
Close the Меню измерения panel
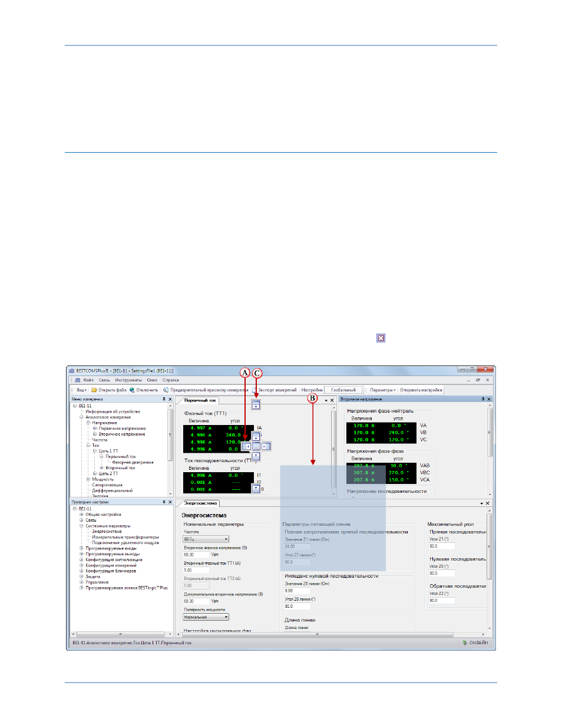[x=170, y=399]
